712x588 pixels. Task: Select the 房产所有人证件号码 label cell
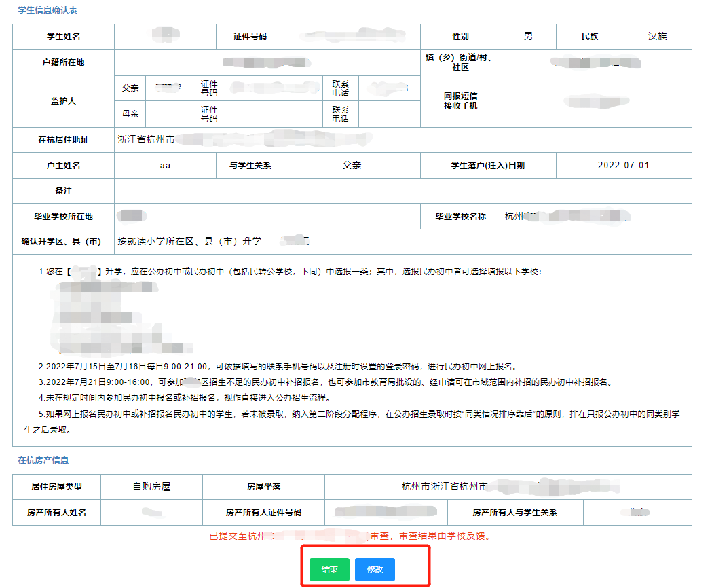click(263, 513)
